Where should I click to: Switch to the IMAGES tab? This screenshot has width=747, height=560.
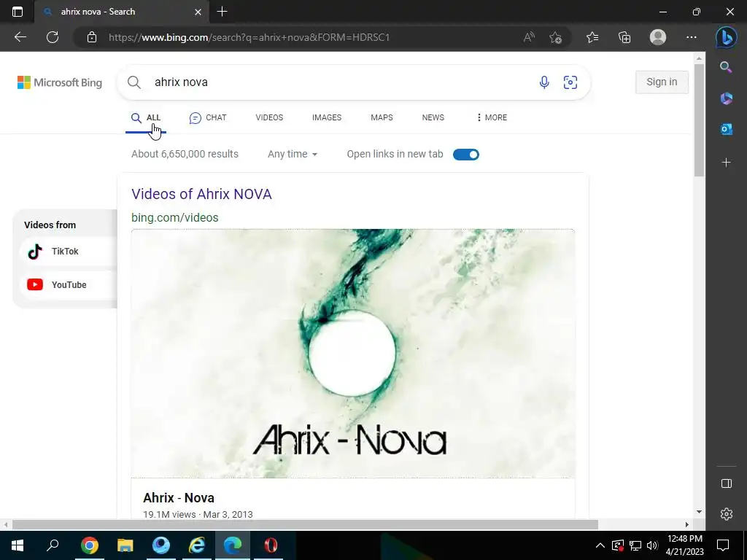click(327, 117)
